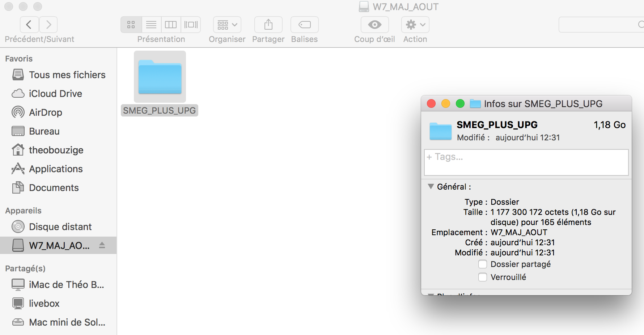
Task: Check the Verrouillé checkbox
Action: 483,277
